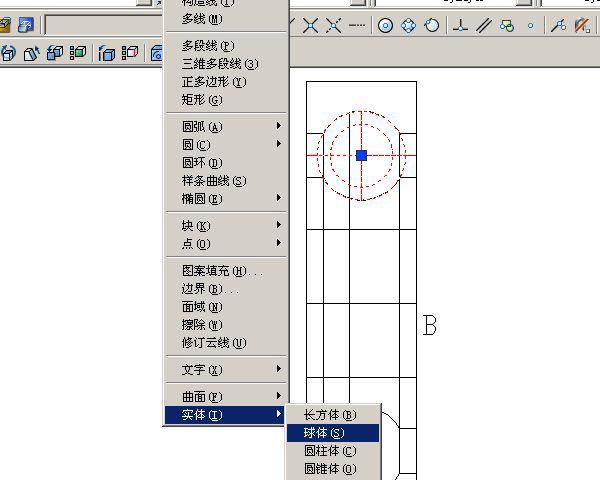The height and width of the screenshot is (480, 600).
Task: Choose 球体(S) from the solids submenu
Action: tap(333, 433)
